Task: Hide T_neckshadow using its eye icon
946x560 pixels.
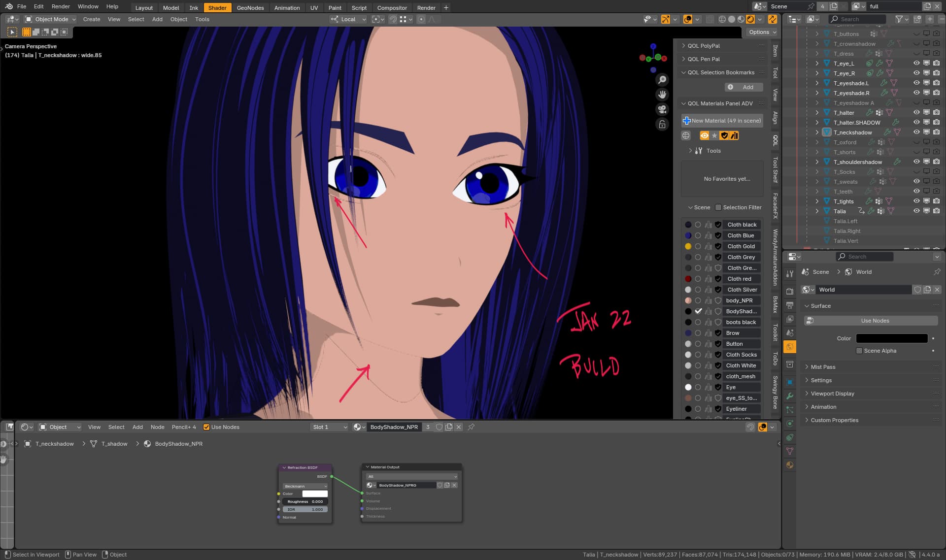Action: [916, 132]
